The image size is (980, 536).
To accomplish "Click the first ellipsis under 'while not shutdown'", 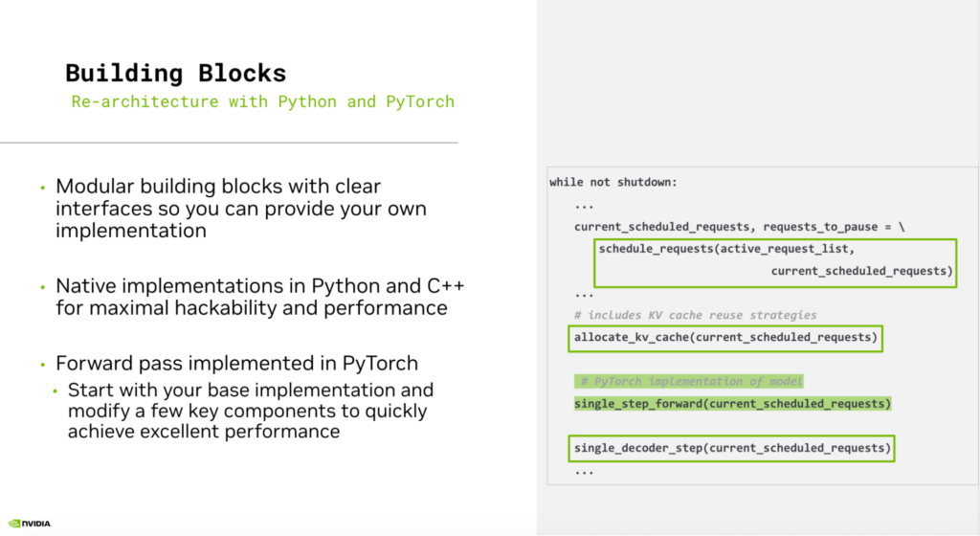I will pos(584,204).
